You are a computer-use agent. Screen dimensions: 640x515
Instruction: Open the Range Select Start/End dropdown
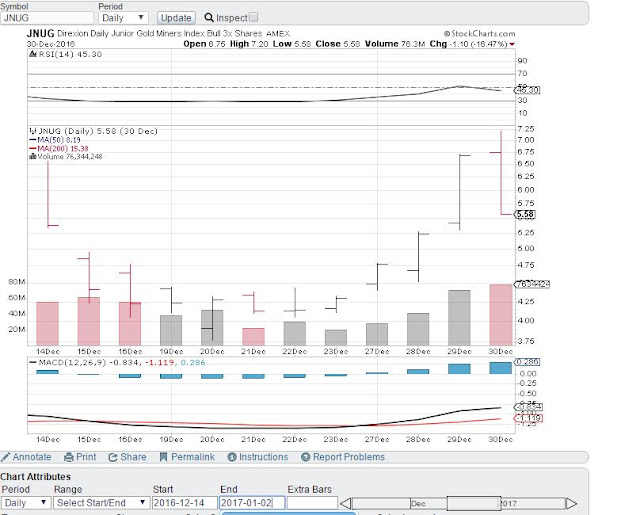pyautogui.click(x=101, y=503)
